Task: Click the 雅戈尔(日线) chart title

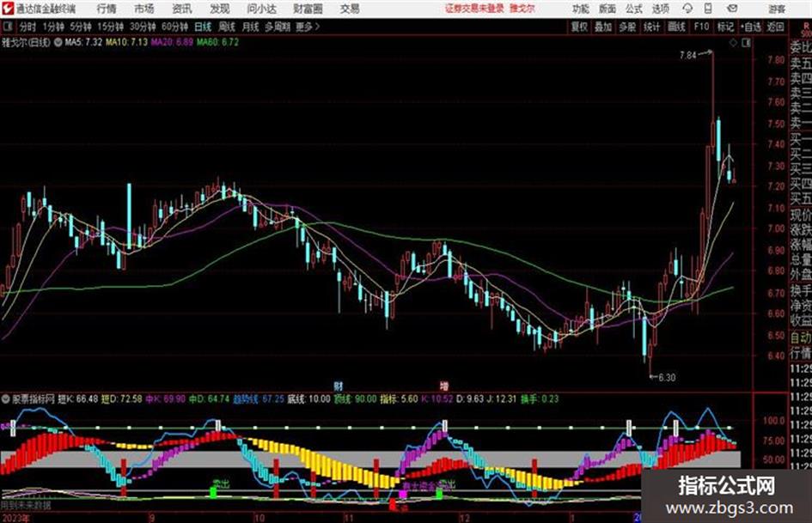Action: click(26, 42)
